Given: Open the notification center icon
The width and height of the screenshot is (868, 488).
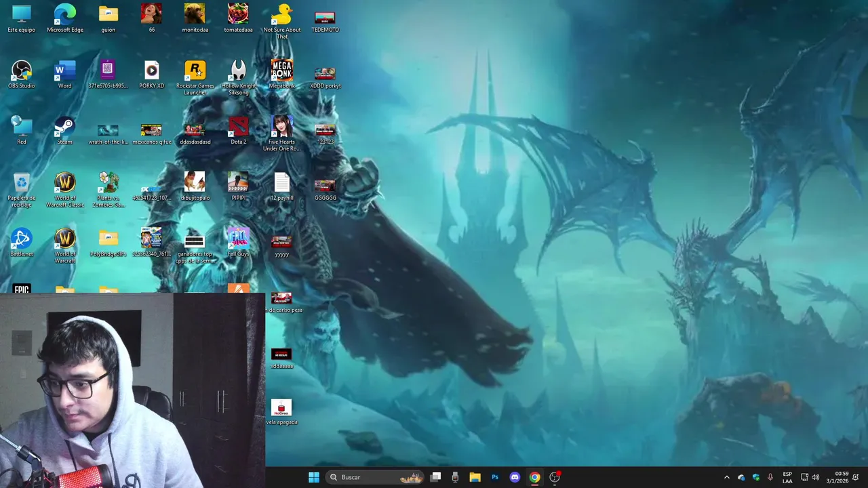Looking at the screenshot, I should pyautogui.click(x=856, y=477).
